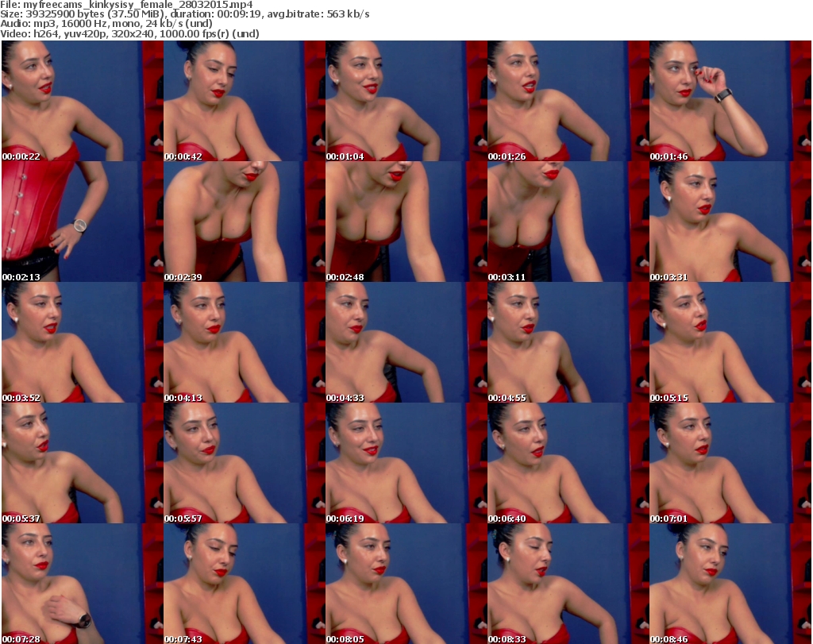
Task: Select the 00:06:40 thumbnail
Action: 568,463
